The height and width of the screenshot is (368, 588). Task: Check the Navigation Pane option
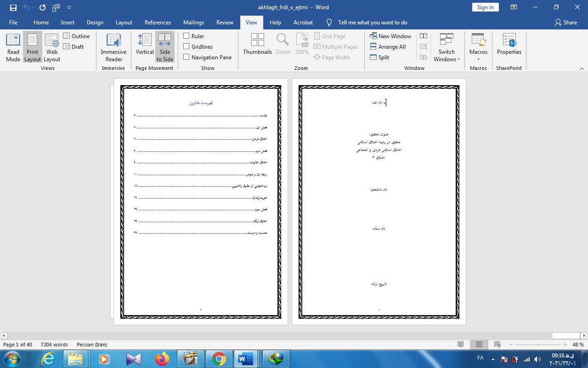187,57
